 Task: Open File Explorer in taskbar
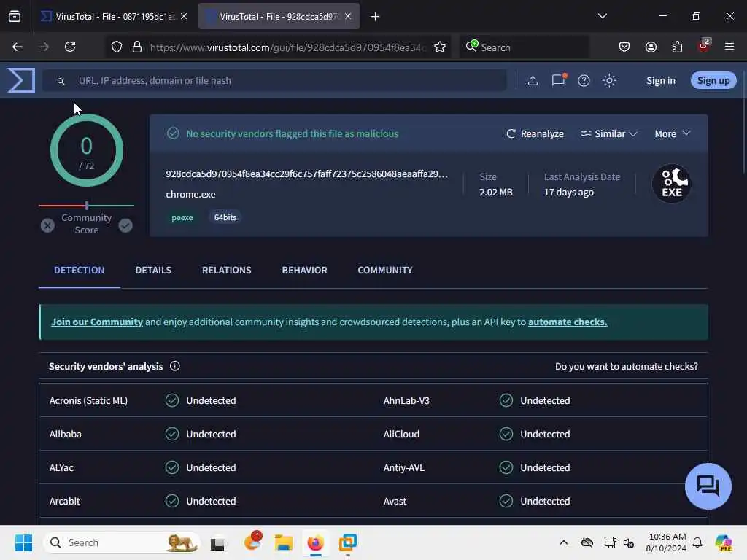[284, 542]
